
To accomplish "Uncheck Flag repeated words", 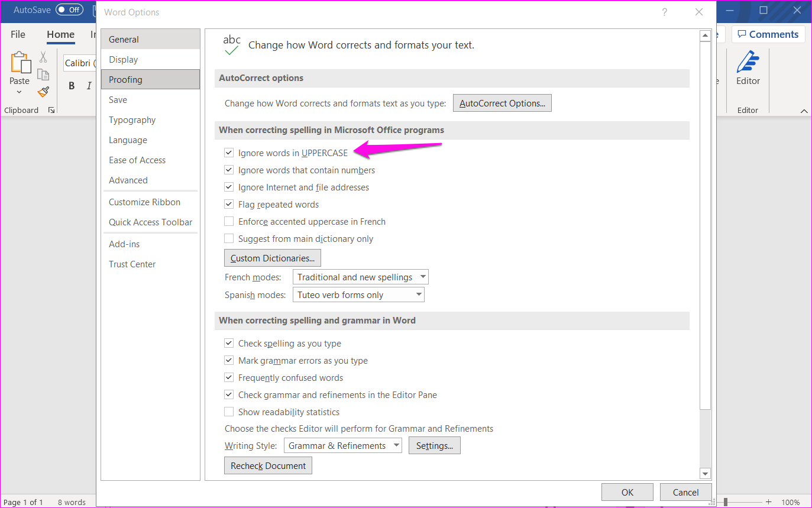I will pyautogui.click(x=229, y=204).
